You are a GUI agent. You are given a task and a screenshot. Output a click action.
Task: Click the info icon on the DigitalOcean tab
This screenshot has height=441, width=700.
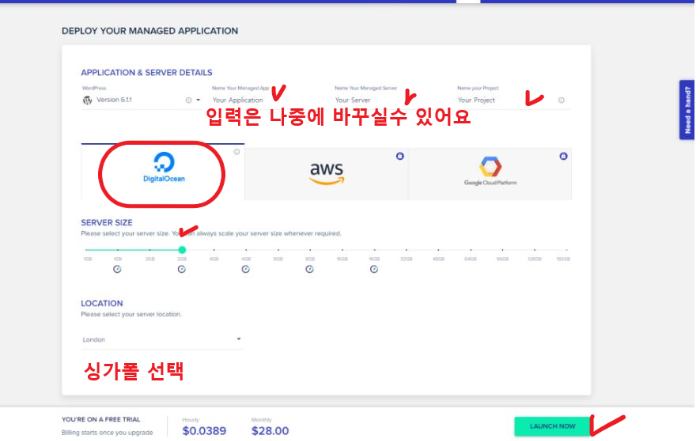(x=237, y=152)
